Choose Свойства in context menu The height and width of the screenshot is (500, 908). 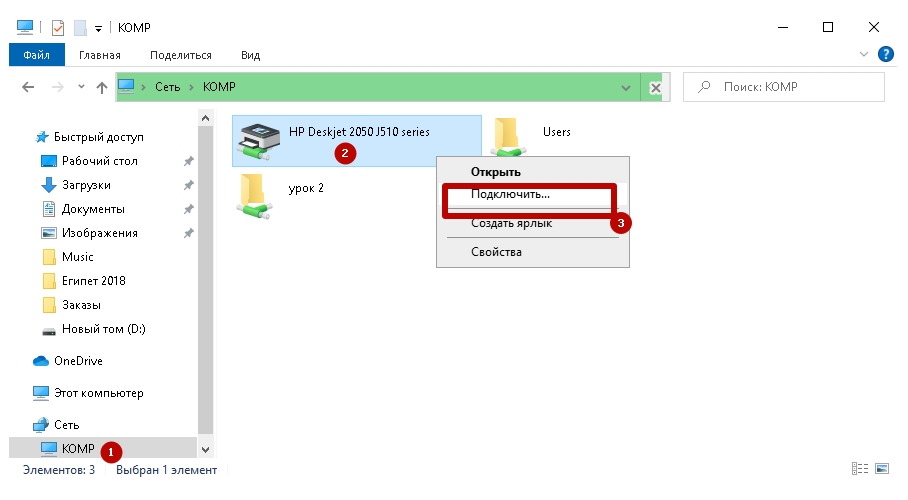pyautogui.click(x=496, y=252)
